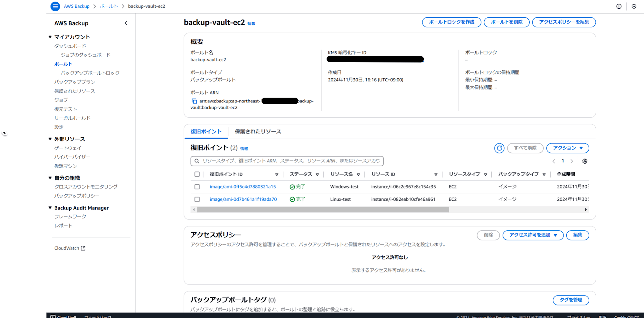Open recovery point image/ami-0d7b461a1f19ada70 link

[x=243, y=199]
